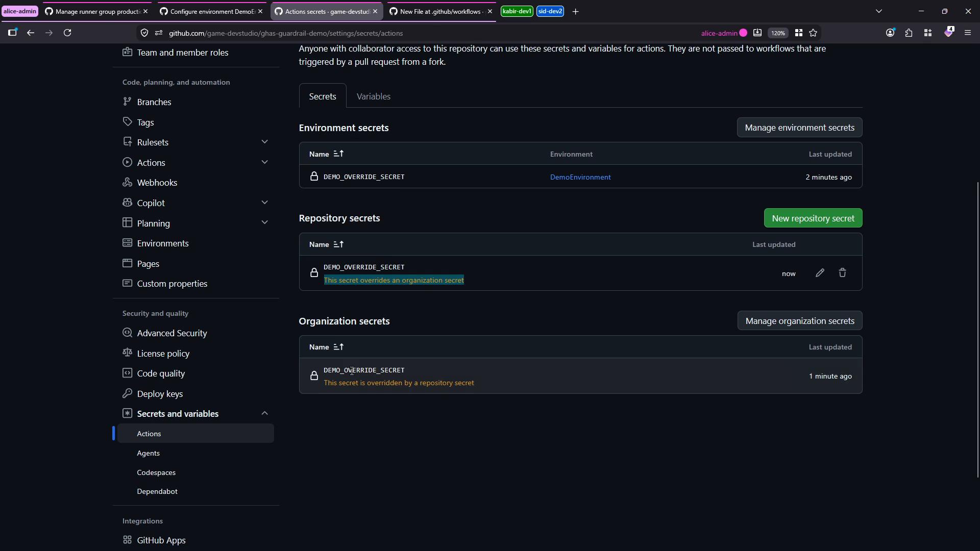Expand the Planning sidebar section
Viewport: 980px width, 551px height.
point(264,222)
